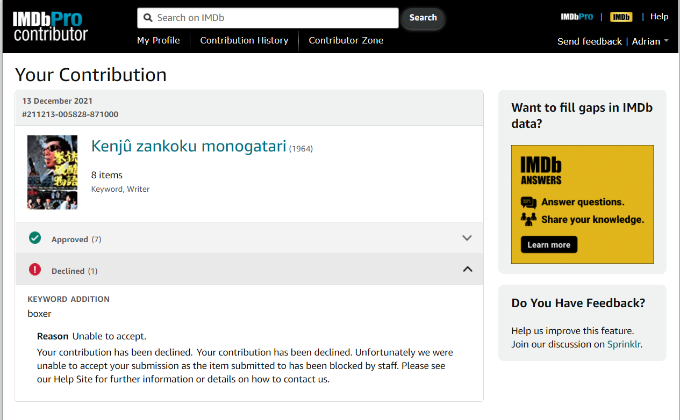This screenshot has width=680, height=420.
Task: Collapse the Declined section chevron
Action: [x=466, y=270]
